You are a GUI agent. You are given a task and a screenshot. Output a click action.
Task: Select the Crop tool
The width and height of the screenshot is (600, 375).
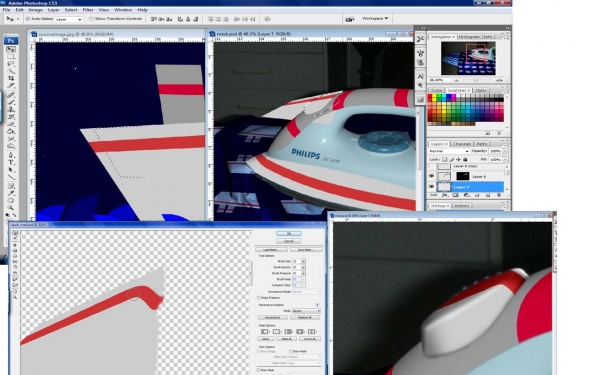tap(11, 78)
